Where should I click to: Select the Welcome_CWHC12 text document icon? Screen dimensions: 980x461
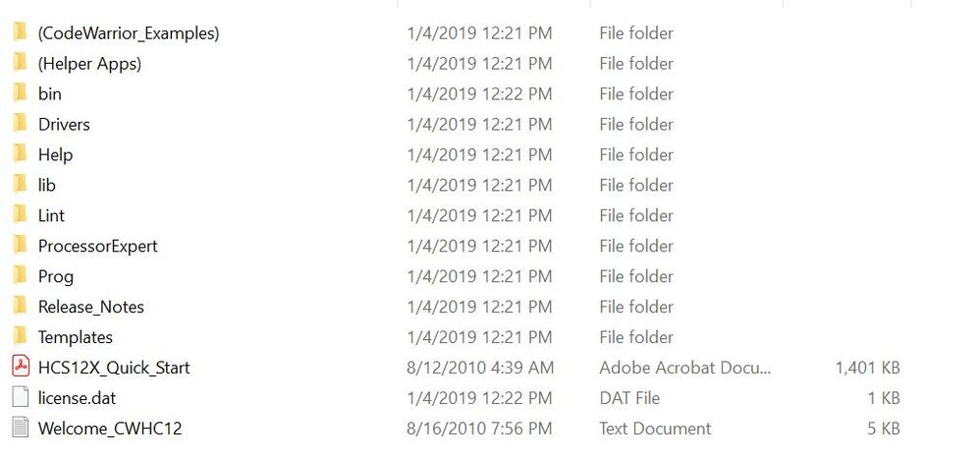(x=21, y=429)
